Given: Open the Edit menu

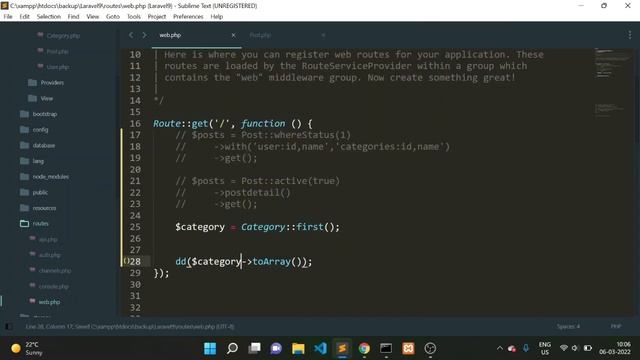Looking at the screenshot, I should click(24, 17).
